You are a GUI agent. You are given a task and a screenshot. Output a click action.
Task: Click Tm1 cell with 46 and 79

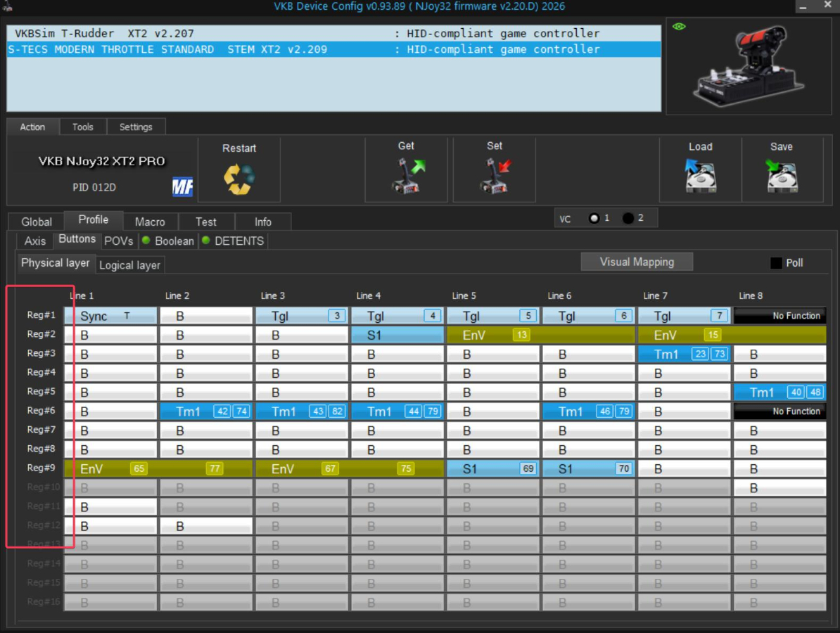(x=589, y=411)
